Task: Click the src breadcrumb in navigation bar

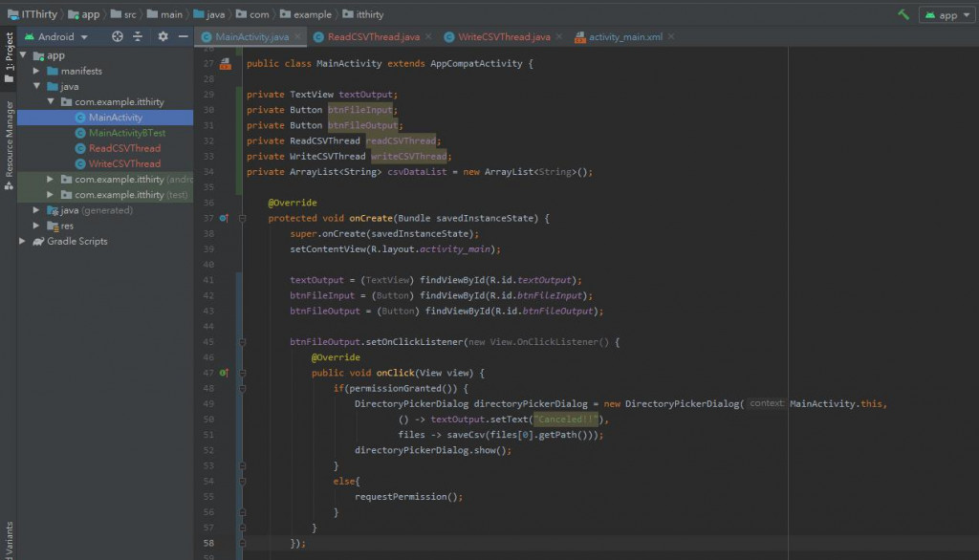Action: tap(128, 14)
